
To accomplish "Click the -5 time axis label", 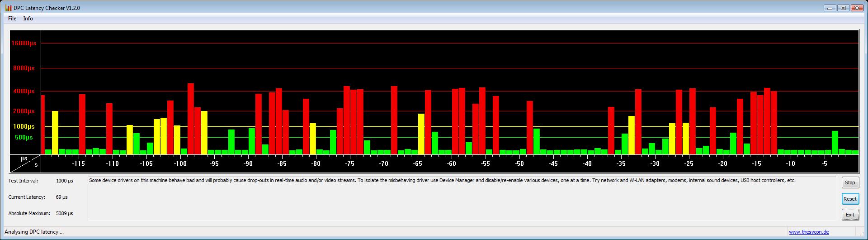I will click(825, 163).
